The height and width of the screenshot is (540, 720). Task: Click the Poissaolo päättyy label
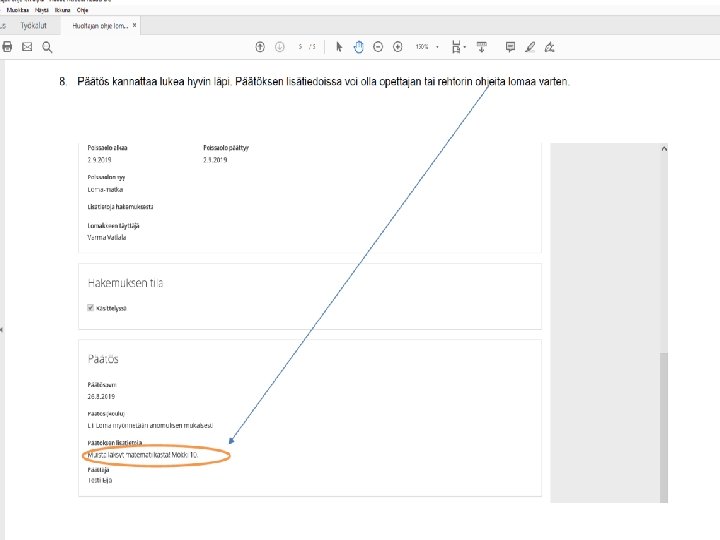(226, 148)
